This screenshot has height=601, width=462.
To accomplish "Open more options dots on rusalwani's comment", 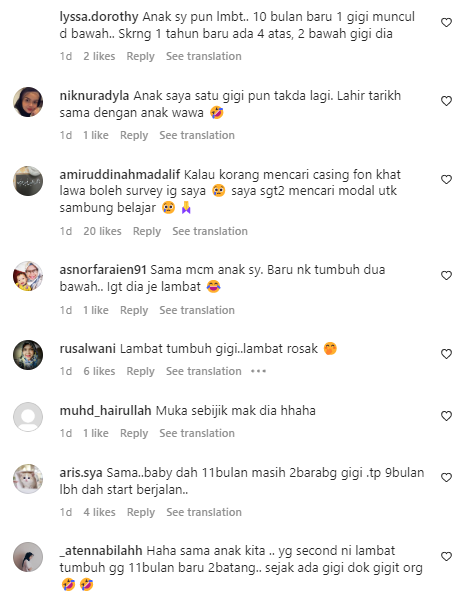I will 258,371.
